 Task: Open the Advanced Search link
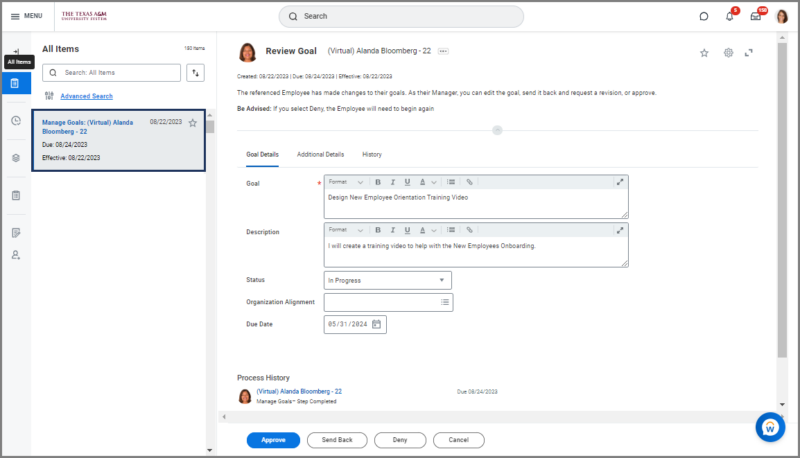point(86,96)
